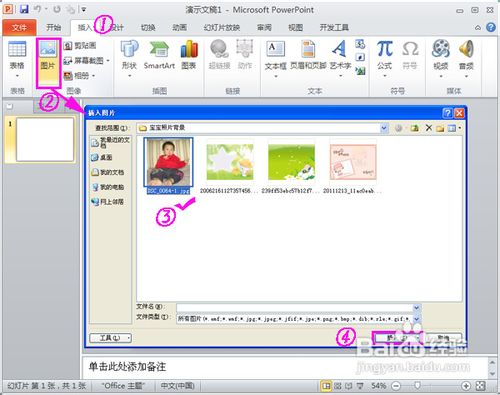The height and width of the screenshot is (395, 500).
Task: Open the Views menu arrow in dialog toolbar
Action: tap(460, 128)
